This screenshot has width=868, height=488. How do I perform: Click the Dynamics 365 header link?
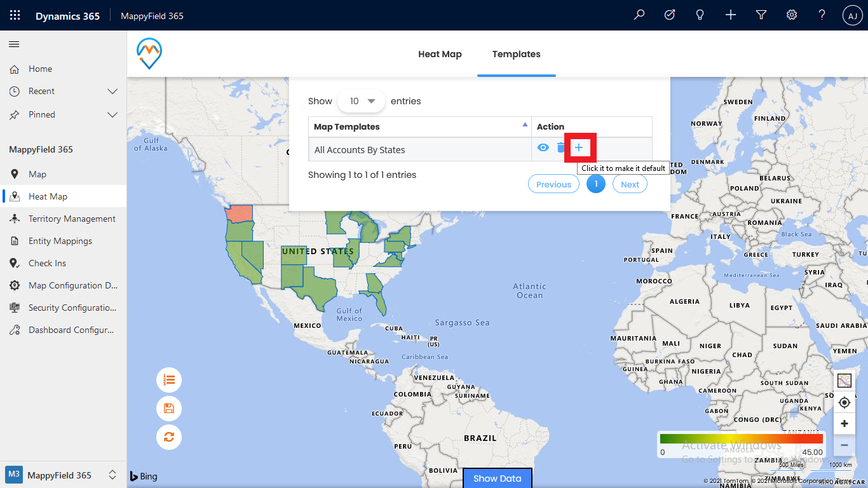[x=67, y=16]
